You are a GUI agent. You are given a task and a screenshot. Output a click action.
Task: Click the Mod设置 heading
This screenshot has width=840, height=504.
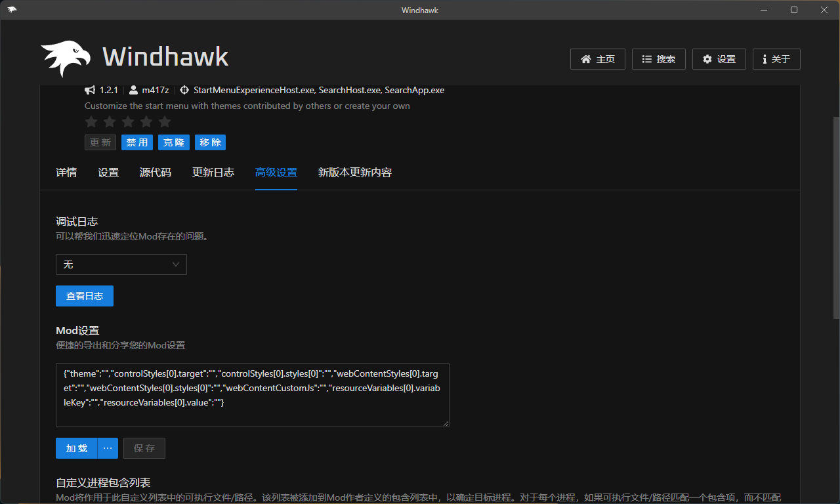coord(77,331)
